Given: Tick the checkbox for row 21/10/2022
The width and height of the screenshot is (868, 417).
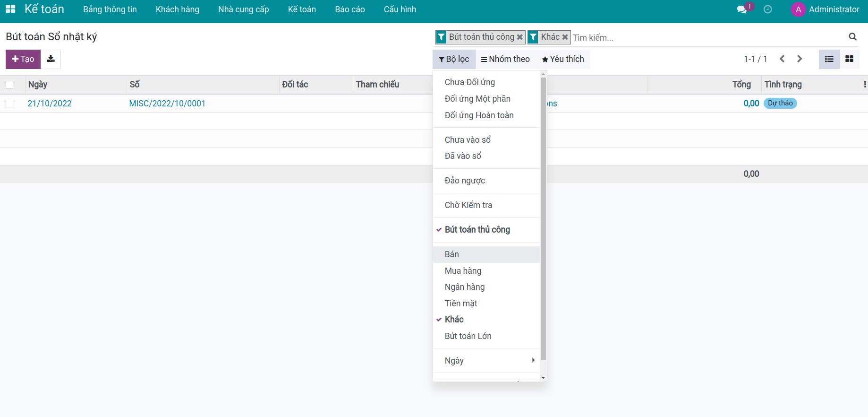Looking at the screenshot, I should coord(9,104).
